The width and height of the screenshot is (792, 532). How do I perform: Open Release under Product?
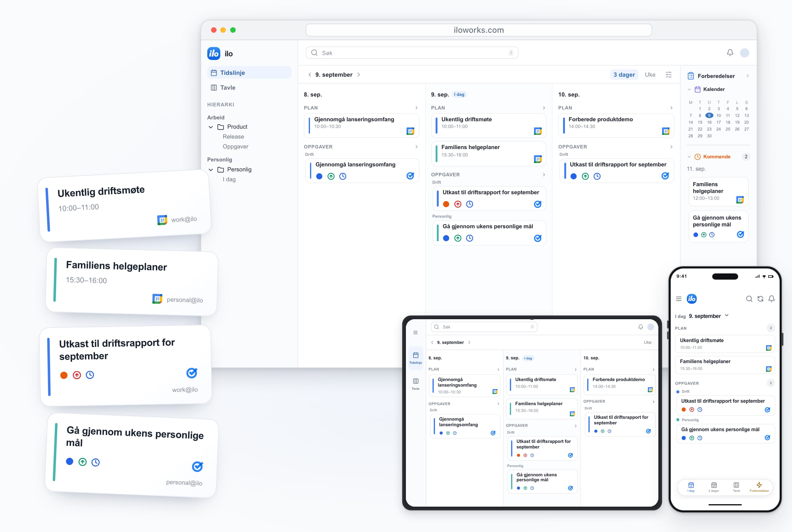click(x=233, y=137)
